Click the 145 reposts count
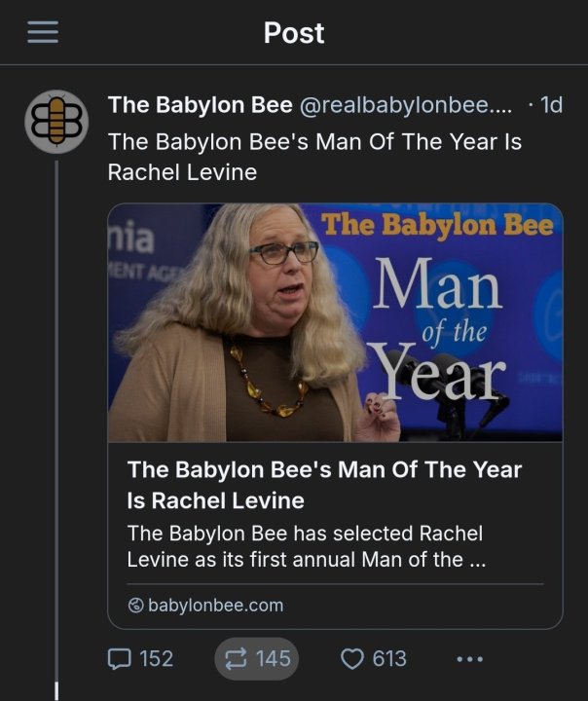The image size is (588, 701). pyautogui.click(x=274, y=659)
